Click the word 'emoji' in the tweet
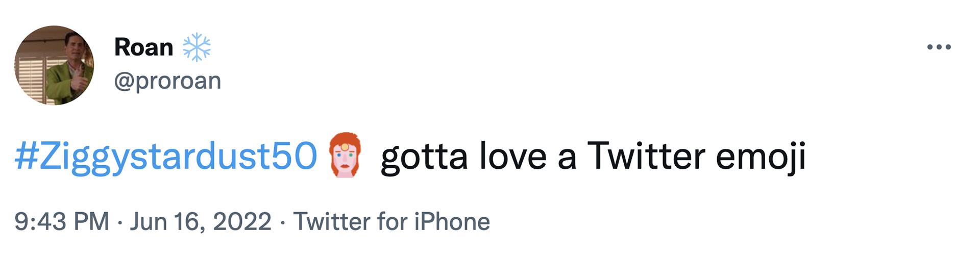The width and height of the screenshot is (980, 256). point(760,157)
